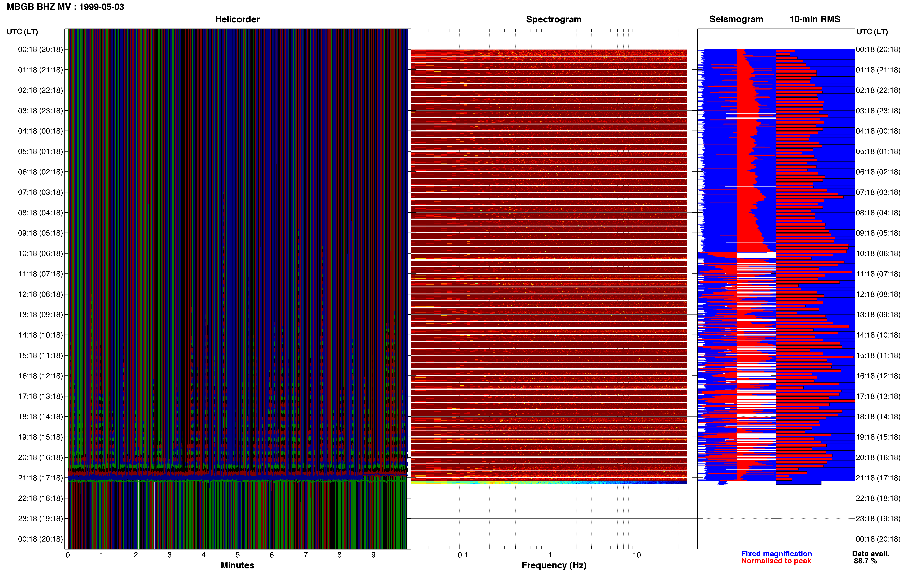Select left time label '17:18 (13:18)'
The width and height of the screenshot is (924, 578).
click(x=41, y=396)
